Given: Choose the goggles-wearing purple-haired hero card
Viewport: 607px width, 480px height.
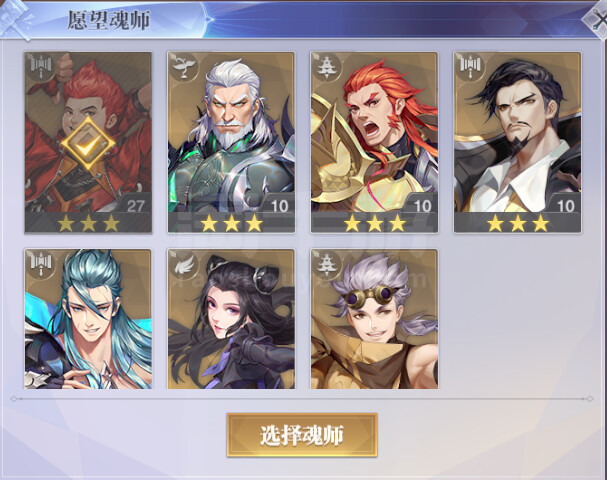Looking at the screenshot, I should 374,319.
